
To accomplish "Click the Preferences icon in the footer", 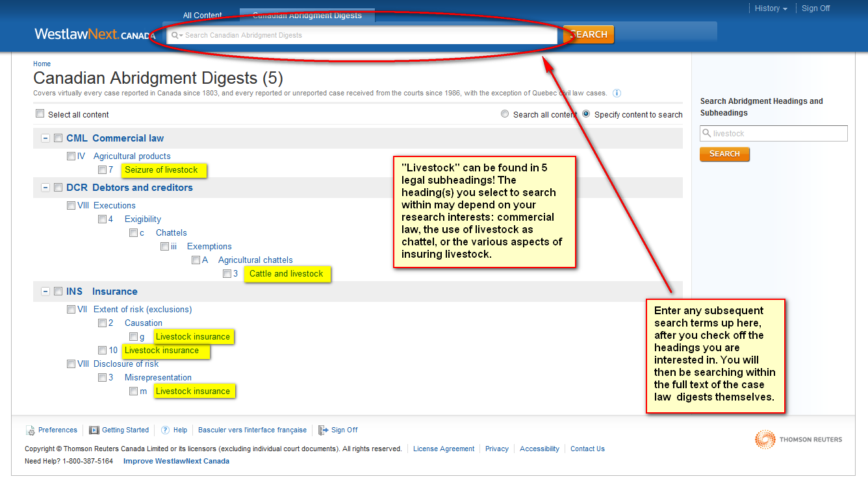I will click(30, 430).
